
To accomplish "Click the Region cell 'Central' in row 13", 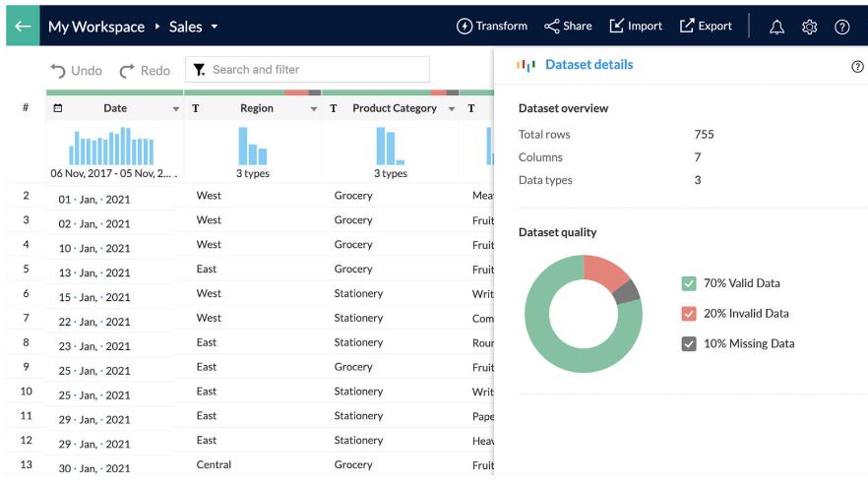I will (x=214, y=464).
